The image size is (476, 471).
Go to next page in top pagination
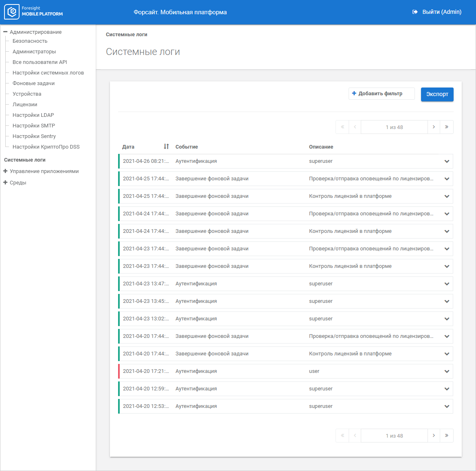click(x=434, y=127)
